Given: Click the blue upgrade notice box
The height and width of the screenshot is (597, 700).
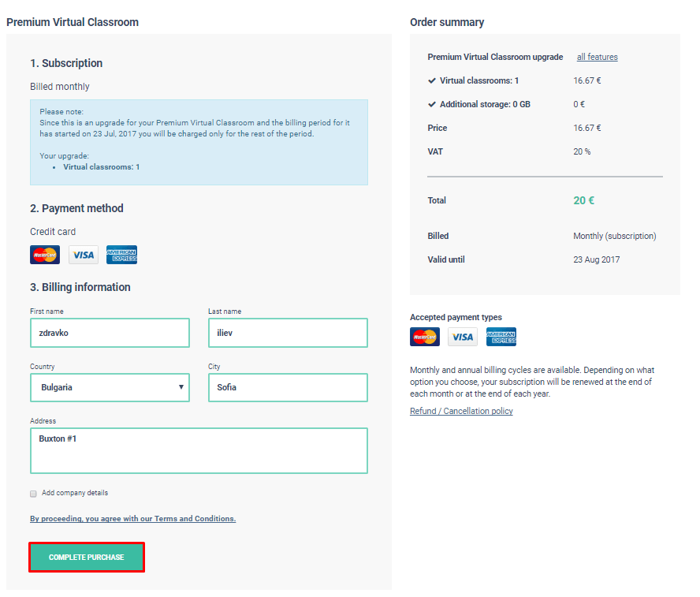Looking at the screenshot, I should [199, 142].
